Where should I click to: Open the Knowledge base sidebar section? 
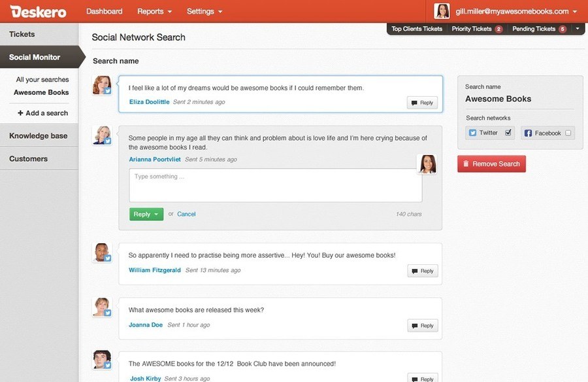point(39,135)
